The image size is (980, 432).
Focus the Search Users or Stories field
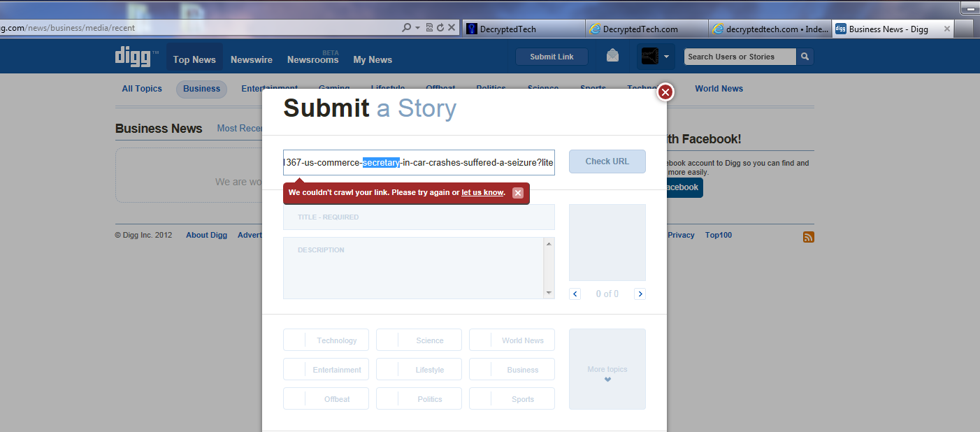coord(740,57)
